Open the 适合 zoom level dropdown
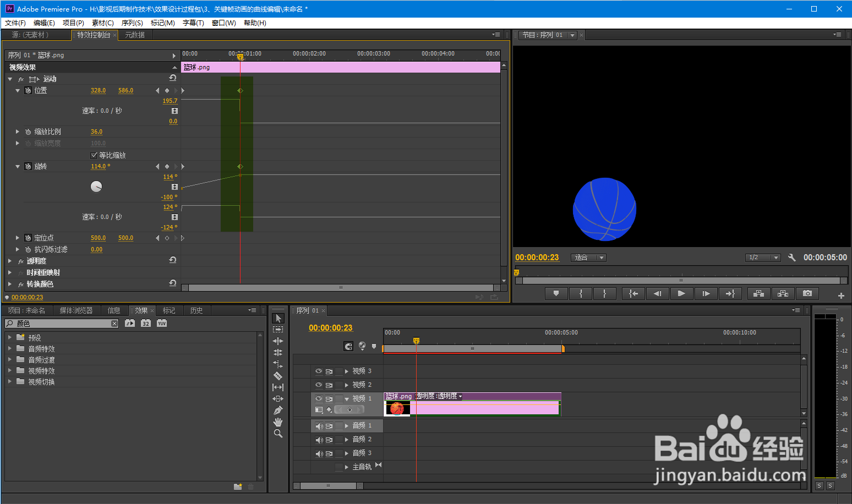The image size is (852, 504). click(588, 258)
